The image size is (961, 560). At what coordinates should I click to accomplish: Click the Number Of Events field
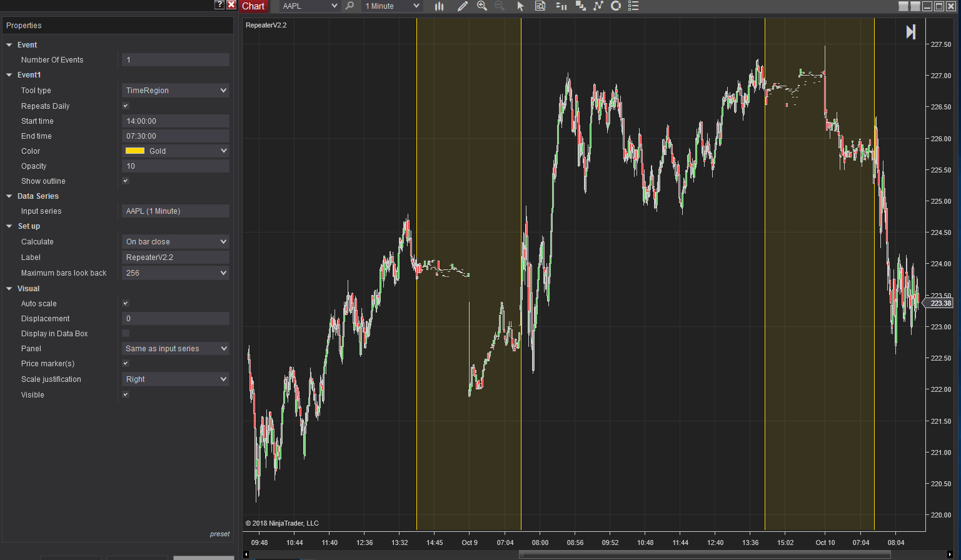point(176,60)
